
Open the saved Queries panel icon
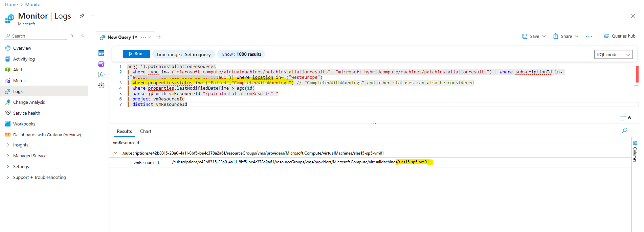(101, 64)
